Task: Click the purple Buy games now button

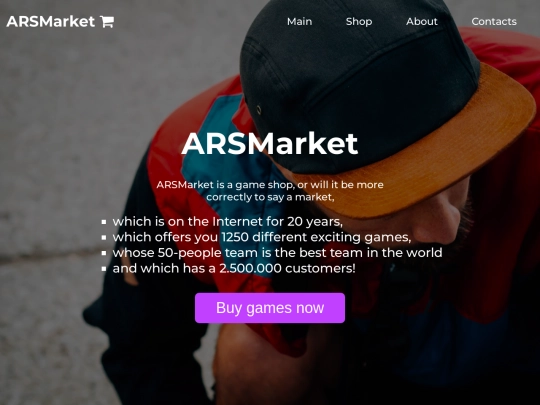Action: pos(270,308)
